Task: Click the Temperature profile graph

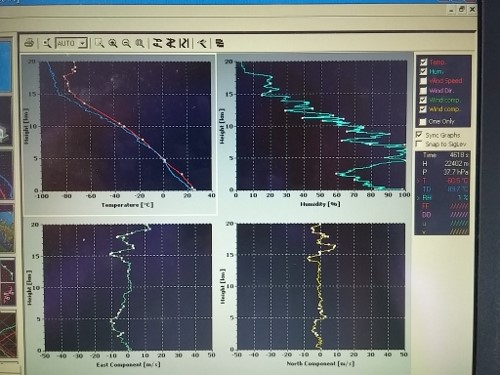Action: point(125,126)
